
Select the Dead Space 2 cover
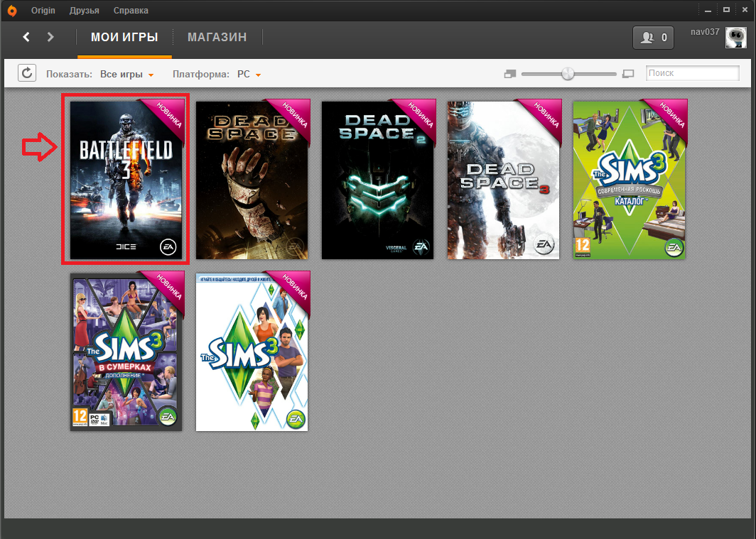point(377,180)
